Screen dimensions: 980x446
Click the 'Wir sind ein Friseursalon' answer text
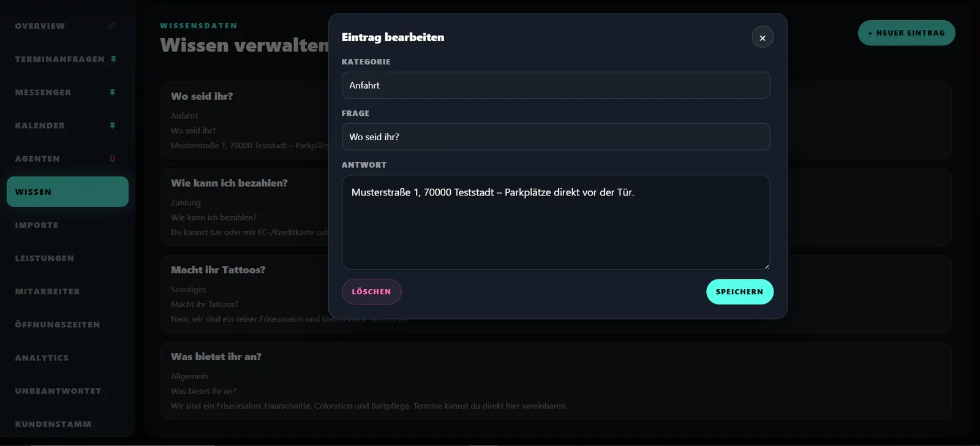(x=369, y=406)
